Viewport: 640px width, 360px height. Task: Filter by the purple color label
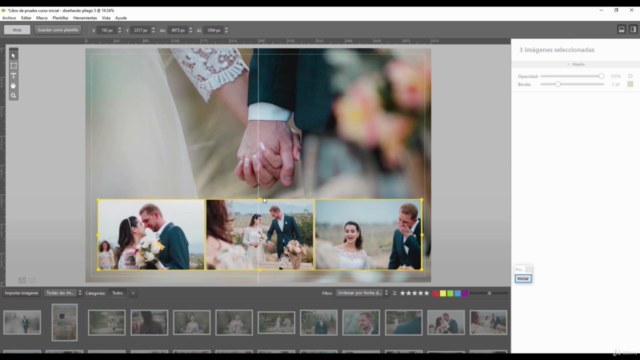[x=465, y=293]
